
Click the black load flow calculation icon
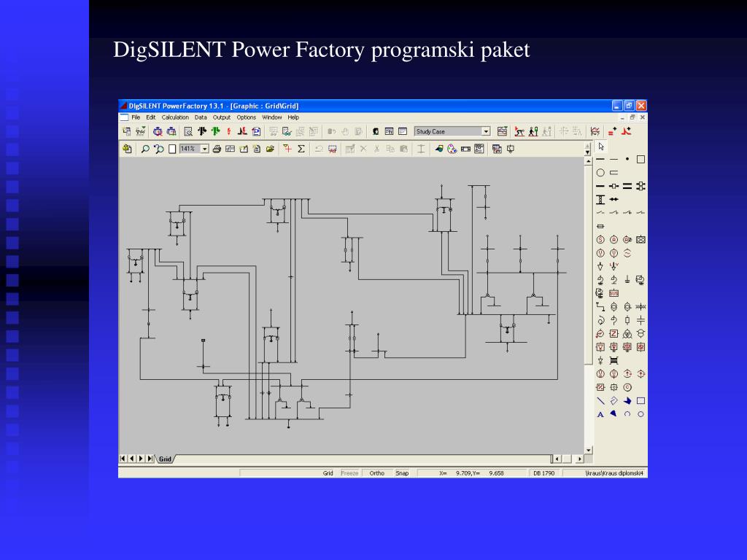(x=202, y=131)
